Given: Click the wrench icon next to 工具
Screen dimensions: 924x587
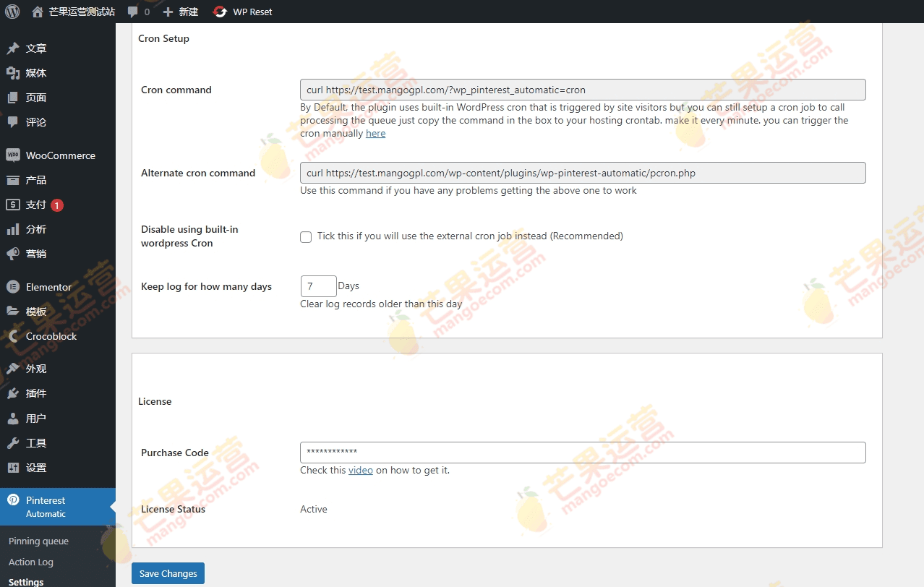Looking at the screenshot, I should (x=13, y=443).
